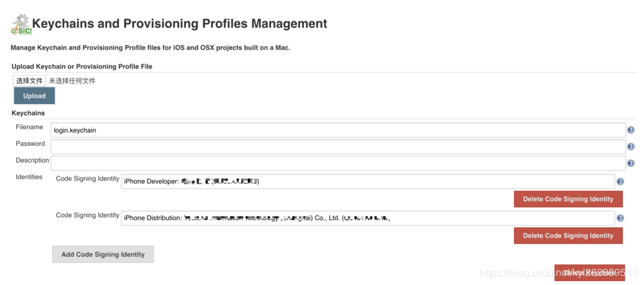Click the Identities label

29,177
